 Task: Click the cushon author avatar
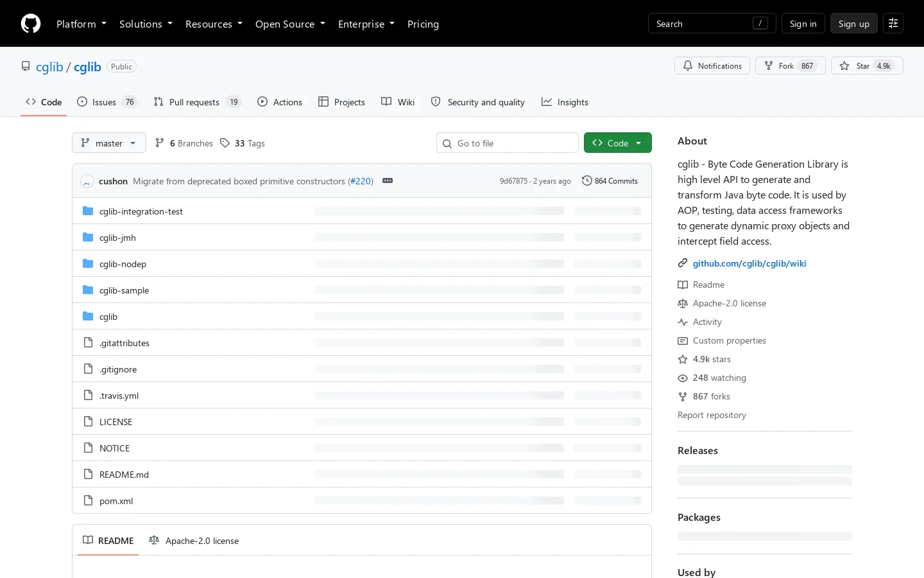tap(87, 181)
